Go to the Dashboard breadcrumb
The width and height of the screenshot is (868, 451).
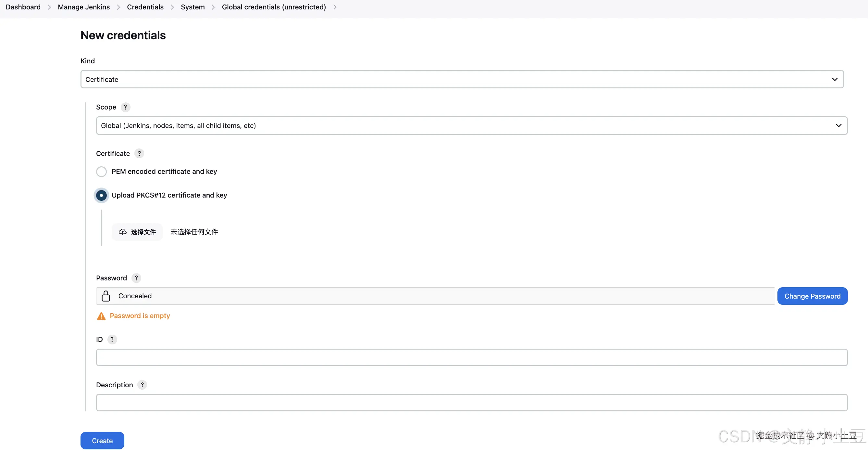click(x=23, y=7)
